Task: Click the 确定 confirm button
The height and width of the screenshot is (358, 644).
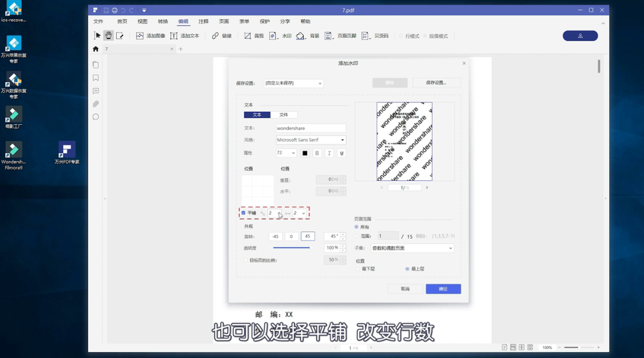Action: coord(443,289)
